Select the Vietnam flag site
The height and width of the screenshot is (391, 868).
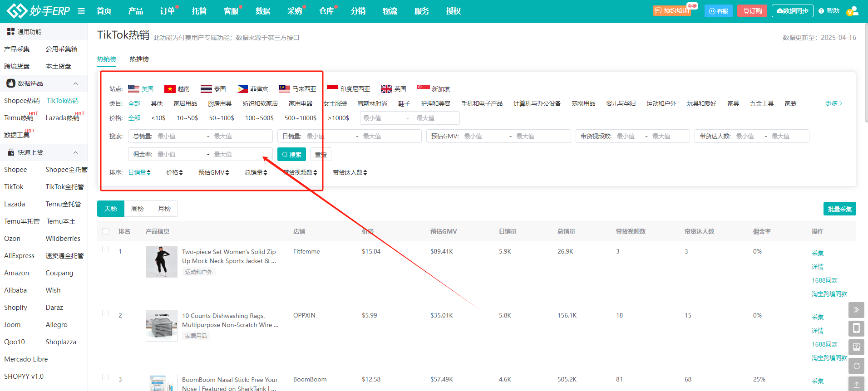click(x=170, y=88)
